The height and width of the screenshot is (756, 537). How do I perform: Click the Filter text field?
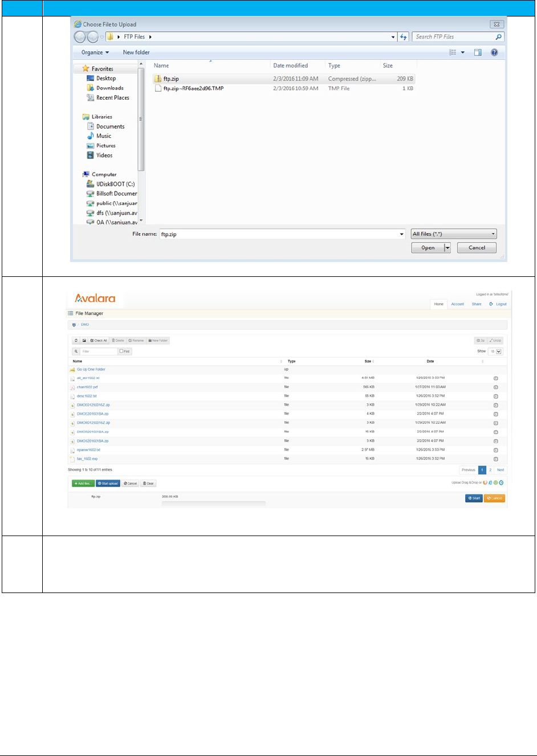pos(99,352)
